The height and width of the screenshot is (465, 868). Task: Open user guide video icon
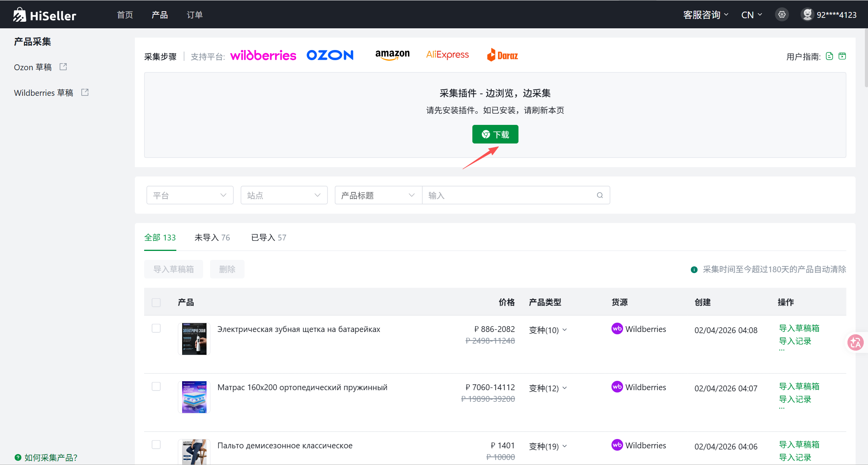tap(842, 56)
